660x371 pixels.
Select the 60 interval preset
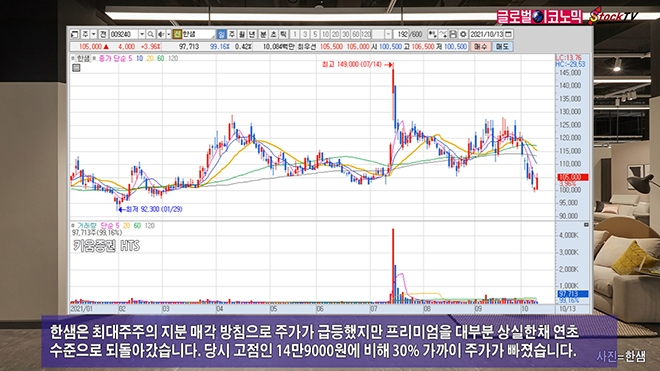(x=355, y=34)
